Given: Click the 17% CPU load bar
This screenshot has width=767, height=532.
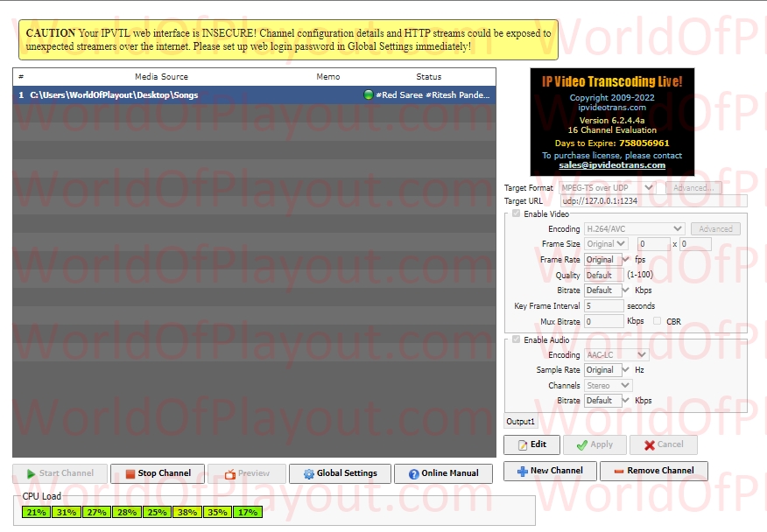Looking at the screenshot, I should coord(248,512).
